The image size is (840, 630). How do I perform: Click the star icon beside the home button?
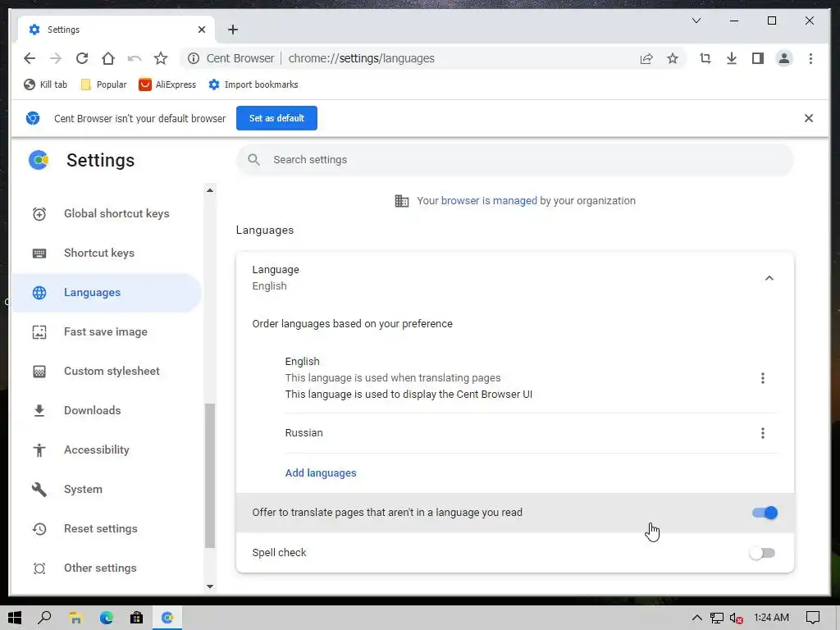coord(161,58)
